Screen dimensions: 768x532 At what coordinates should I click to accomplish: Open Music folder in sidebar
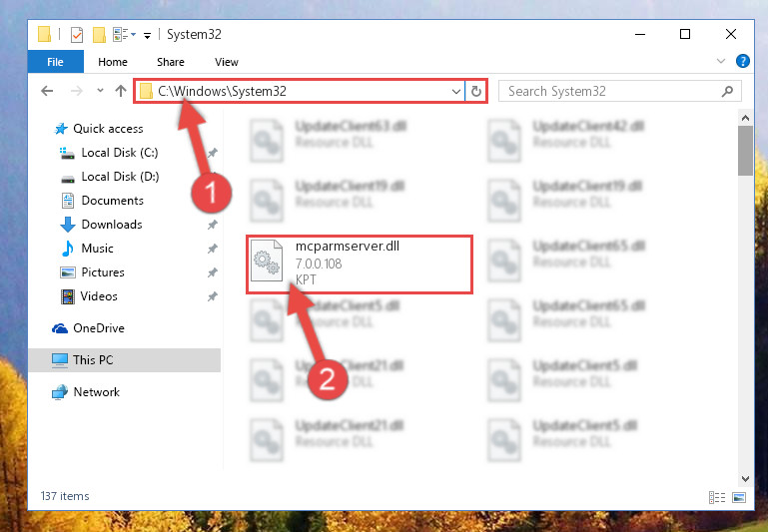click(x=97, y=249)
